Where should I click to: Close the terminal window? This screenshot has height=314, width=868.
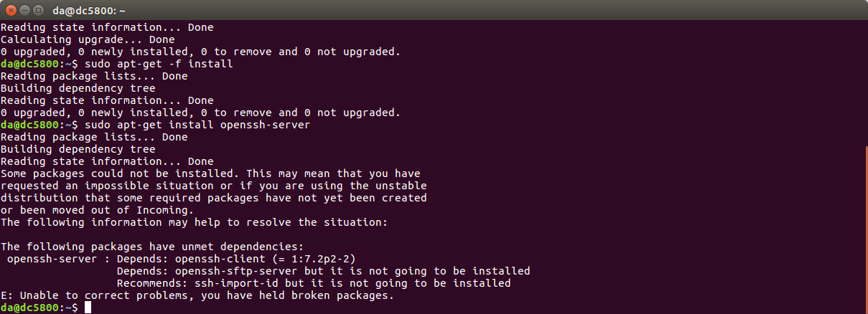[x=11, y=10]
